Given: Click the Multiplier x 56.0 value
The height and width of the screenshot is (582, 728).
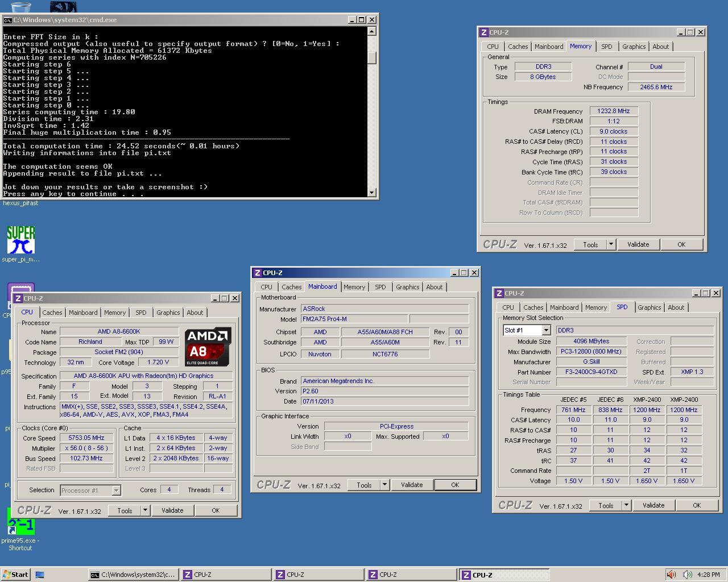Looking at the screenshot, I should tap(86, 448).
